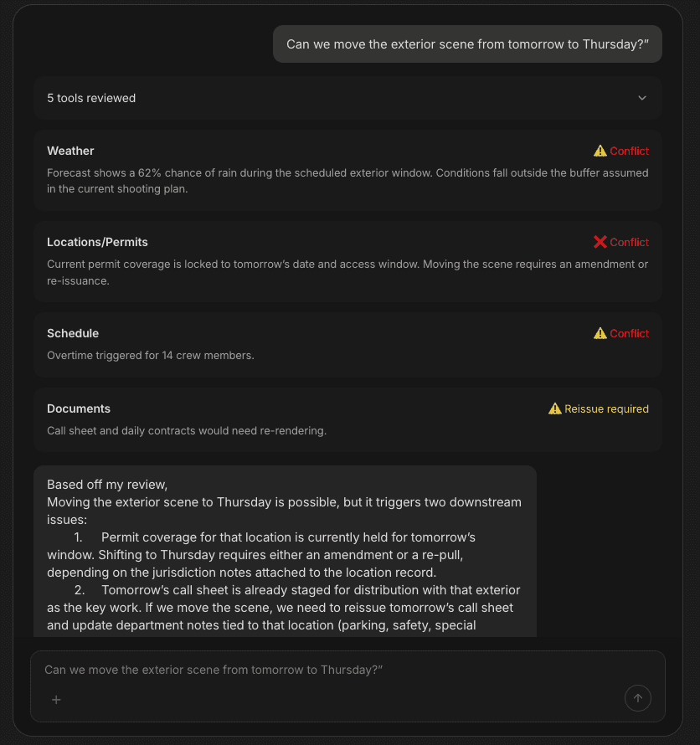The image size is (700, 745).
Task: Click the user message bubble about Thursday
Action: (x=467, y=44)
